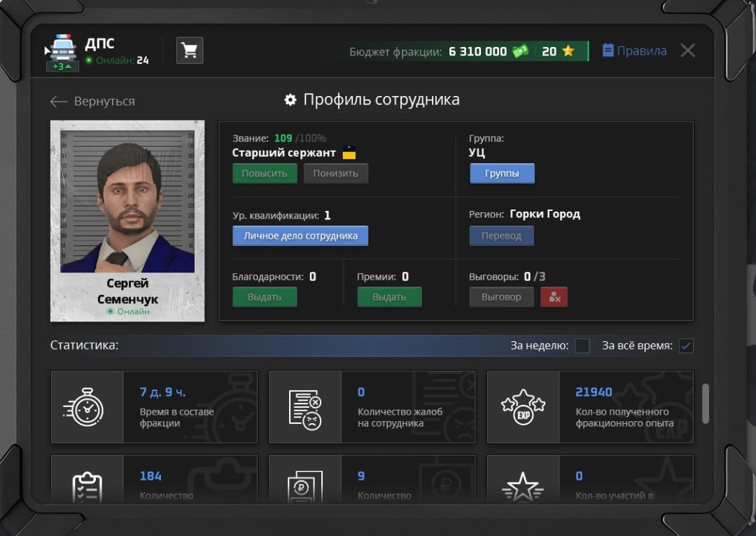The width and height of the screenshot is (756, 536).
Task: Click the Перевод transfer button
Action: pos(501,236)
